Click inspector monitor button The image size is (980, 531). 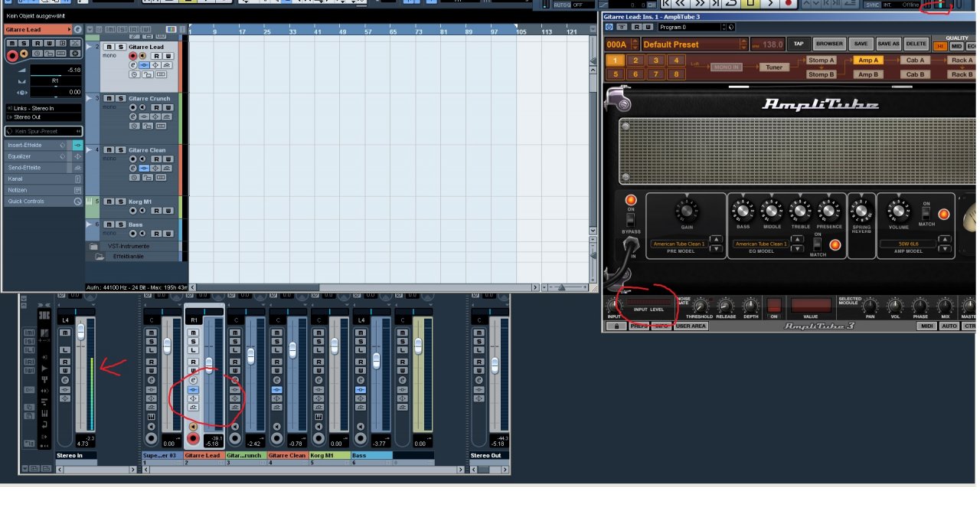coord(23,53)
